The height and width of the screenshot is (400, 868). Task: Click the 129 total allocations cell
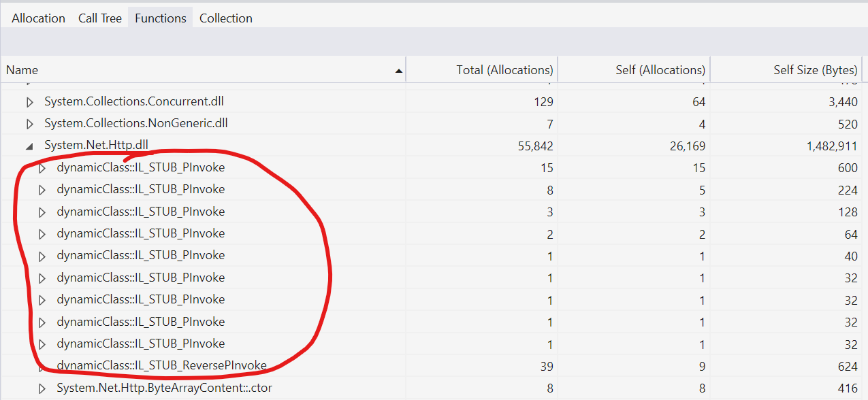click(543, 102)
